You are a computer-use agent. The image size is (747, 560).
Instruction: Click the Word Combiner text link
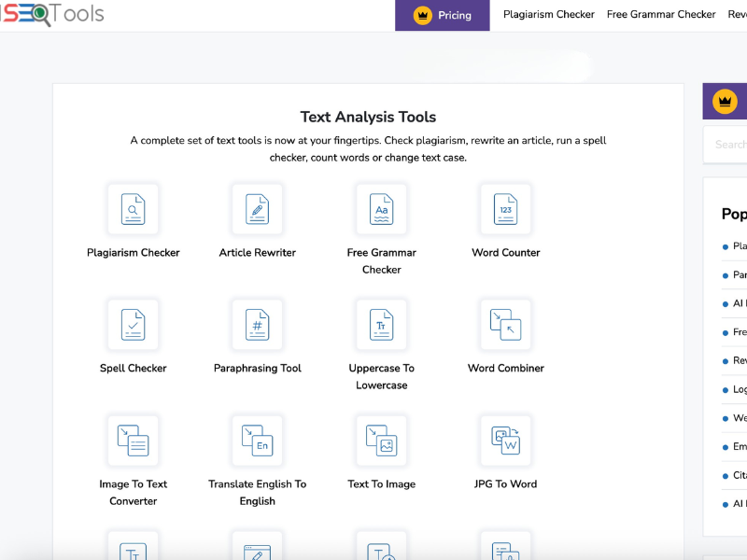(x=506, y=368)
